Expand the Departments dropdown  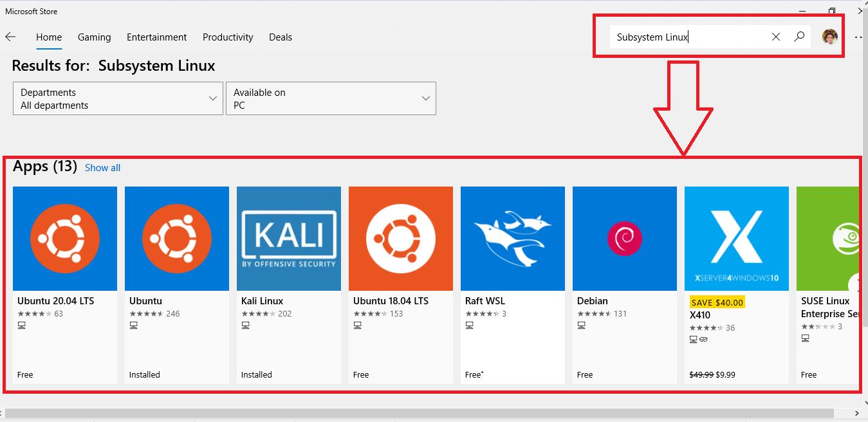118,98
